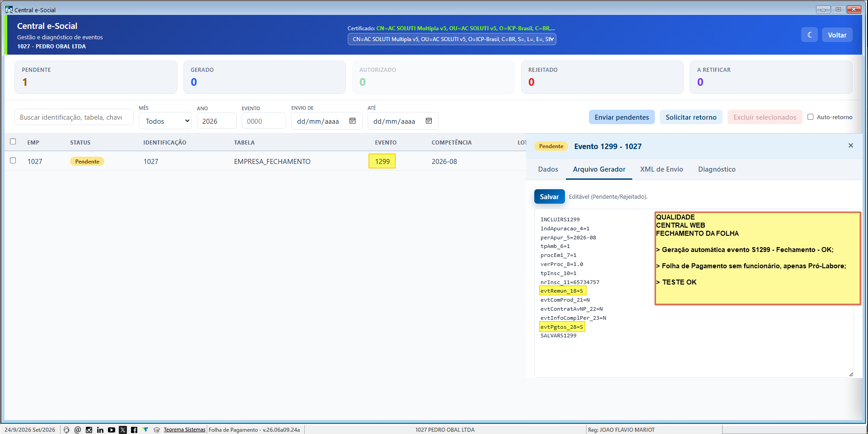Open the support headset icon in status bar
868x434 pixels.
pos(66,430)
